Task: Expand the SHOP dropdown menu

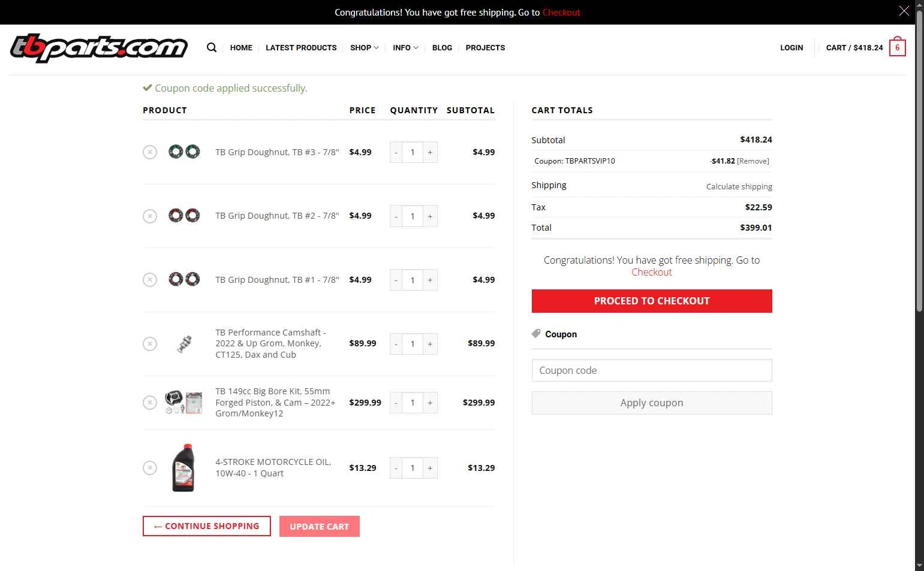Action: [365, 47]
